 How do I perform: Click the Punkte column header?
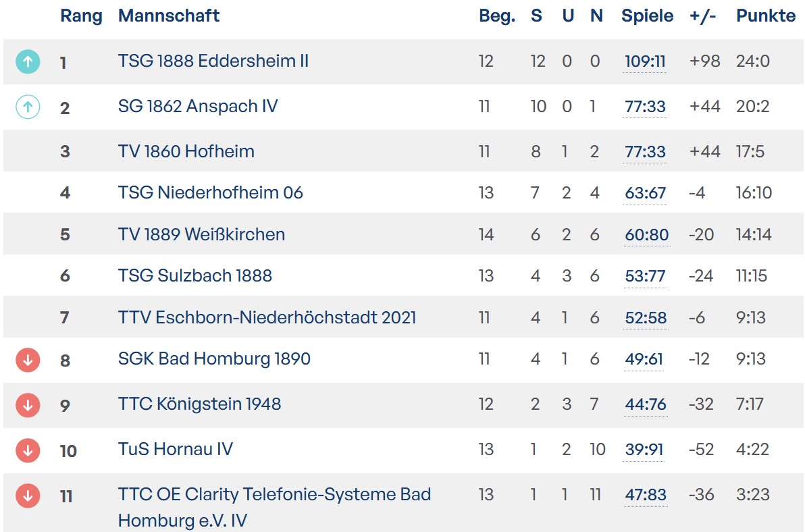pos(766,16)
